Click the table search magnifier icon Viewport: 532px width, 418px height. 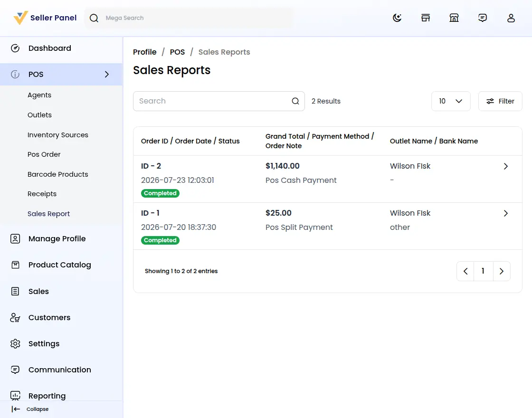295,101
